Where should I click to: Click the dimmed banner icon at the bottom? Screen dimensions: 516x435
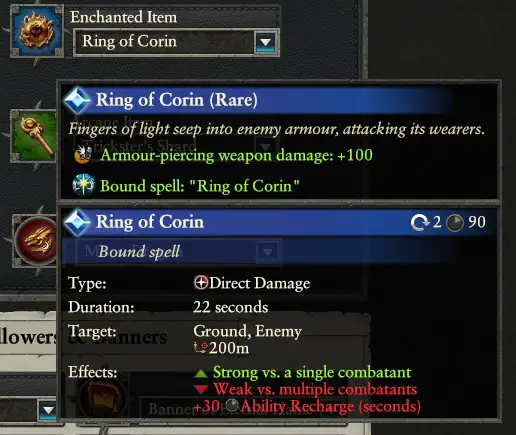coord(103,396)
